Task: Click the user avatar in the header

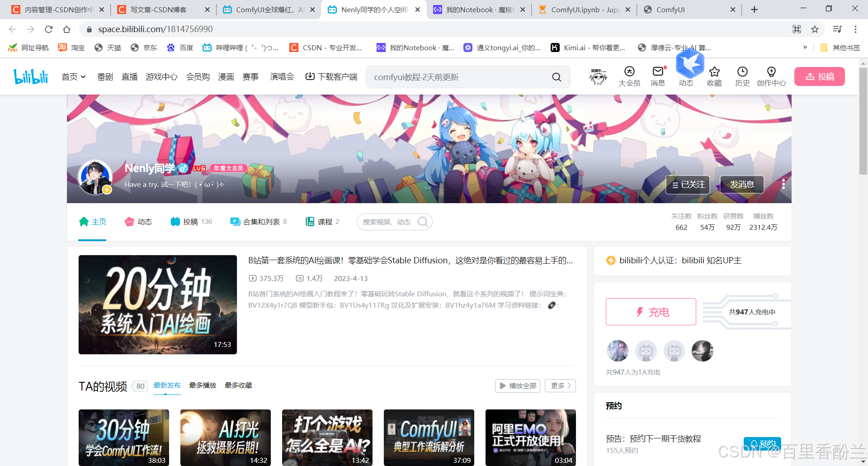Action: coord(598,76)
